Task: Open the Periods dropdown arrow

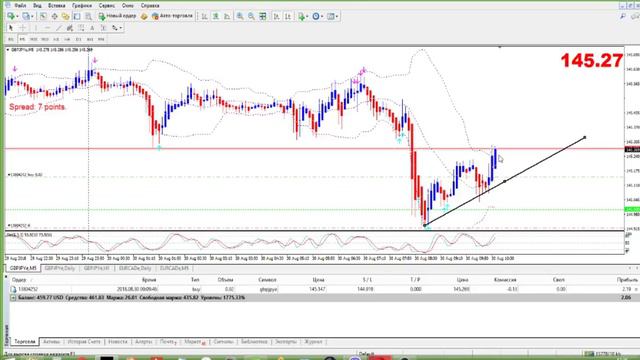Action: coord(322,16)
